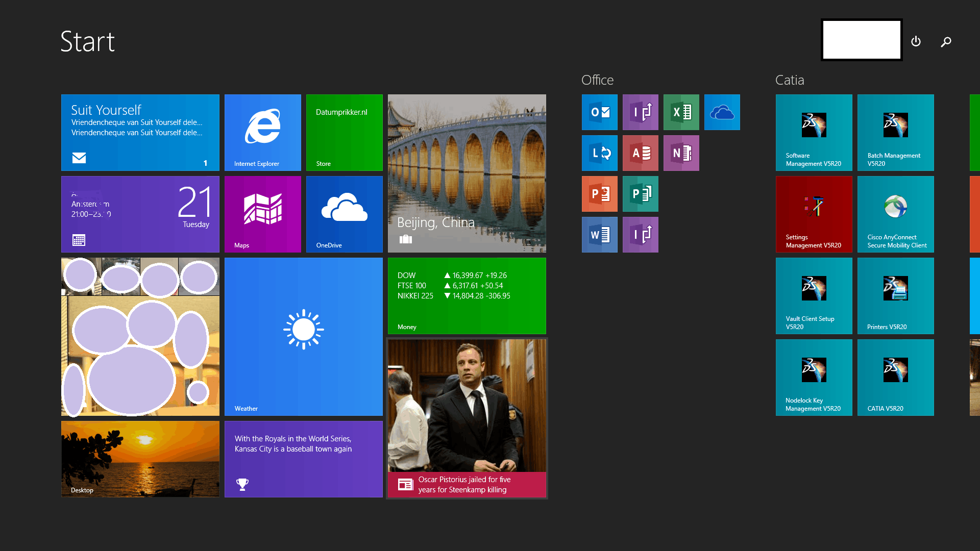Click the search magnifier icon
Screen dimensions: 980x551
[946, 41]
